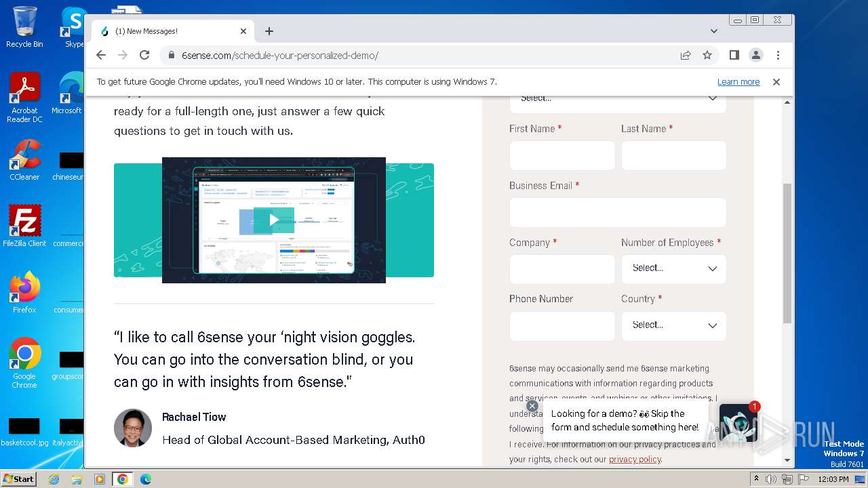Select the New Messages tab
This screenshot has width=868, height=488.
[x=173, y=31]
